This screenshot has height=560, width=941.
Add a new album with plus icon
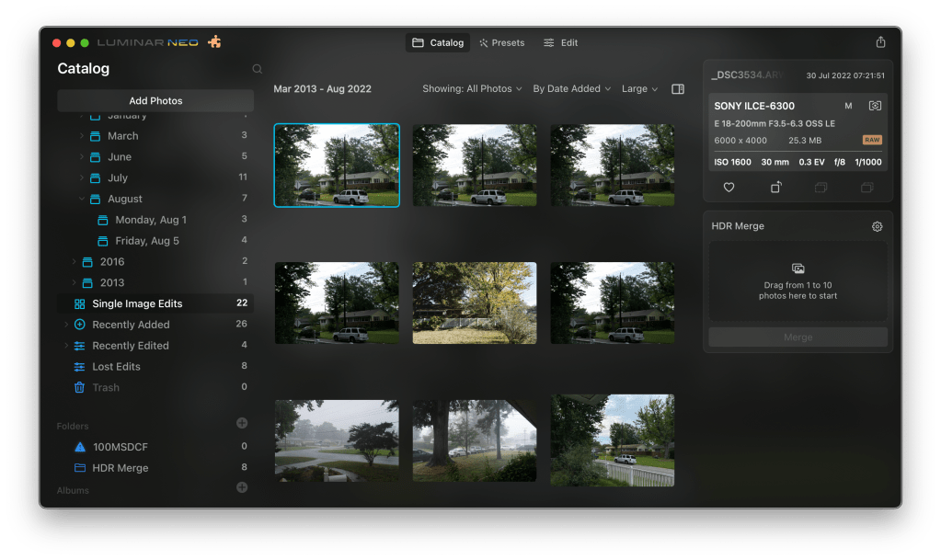tap(242, 487)
